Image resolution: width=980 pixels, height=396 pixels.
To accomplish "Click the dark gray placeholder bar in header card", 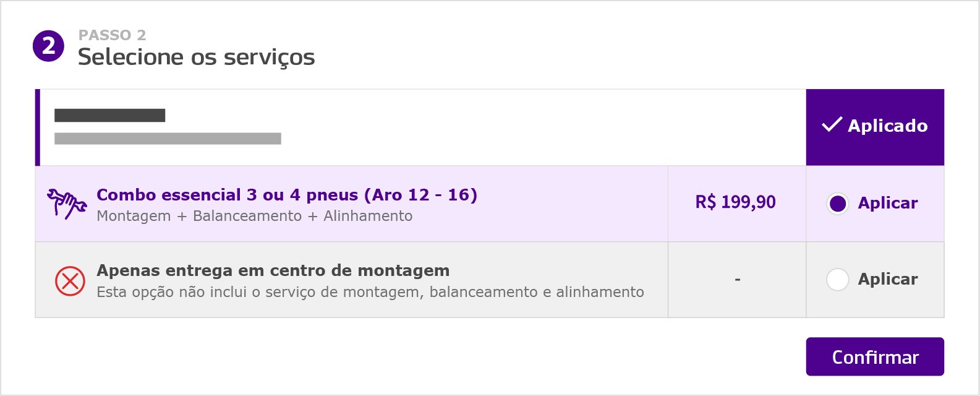I will click(110, 115).
